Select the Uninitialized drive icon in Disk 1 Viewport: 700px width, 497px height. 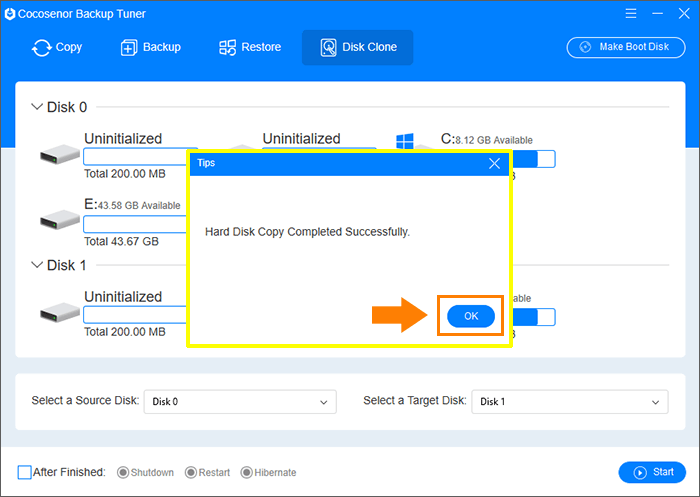point(59,312)
